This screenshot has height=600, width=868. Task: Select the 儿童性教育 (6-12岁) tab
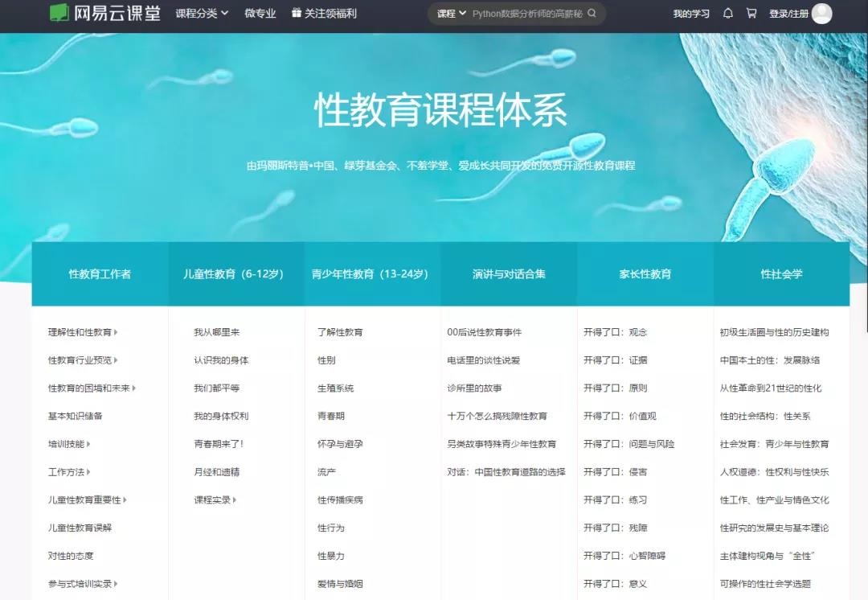[236, 274]
